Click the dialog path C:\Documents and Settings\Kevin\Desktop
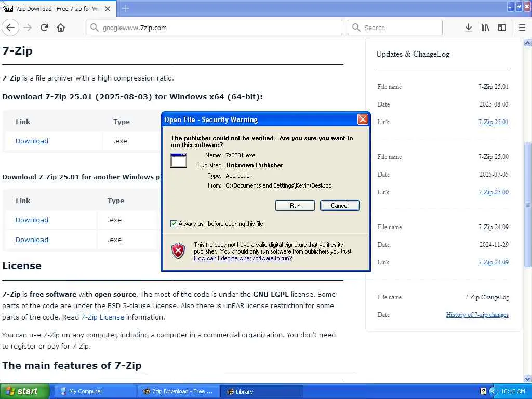This screenshot has width=532, height=399. (x=278, y=185)
